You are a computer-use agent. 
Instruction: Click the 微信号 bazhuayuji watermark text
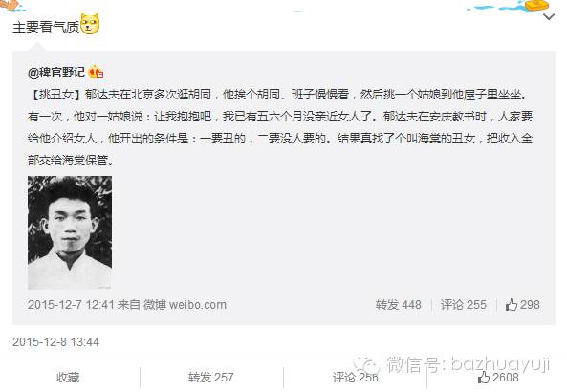pyautogui.click(x=469, y=363)
